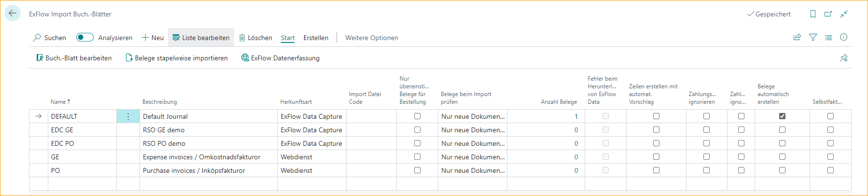Open the information FactBox icon

click(844, 37)
